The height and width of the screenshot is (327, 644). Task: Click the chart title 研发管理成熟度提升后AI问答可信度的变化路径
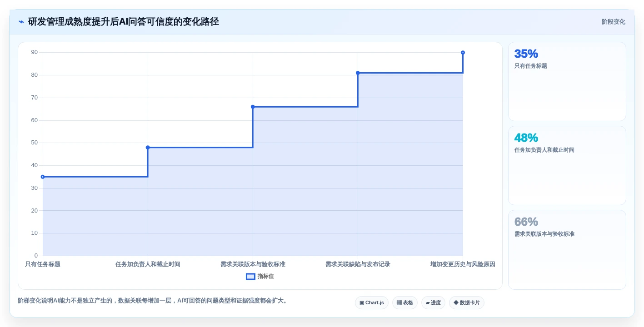coord(124,22)
